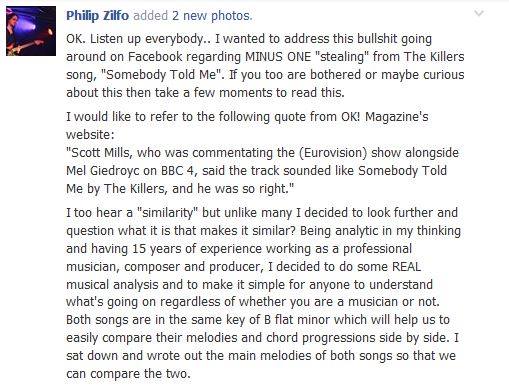Visit the Philip Zilfo profile name link

[97, 16]
